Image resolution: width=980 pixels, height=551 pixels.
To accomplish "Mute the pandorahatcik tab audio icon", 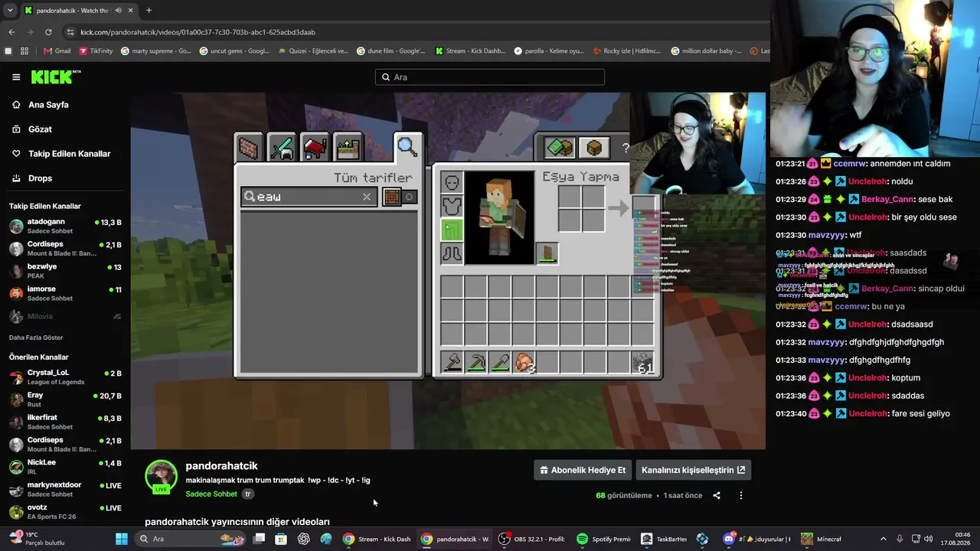I will tap(118, 11).
